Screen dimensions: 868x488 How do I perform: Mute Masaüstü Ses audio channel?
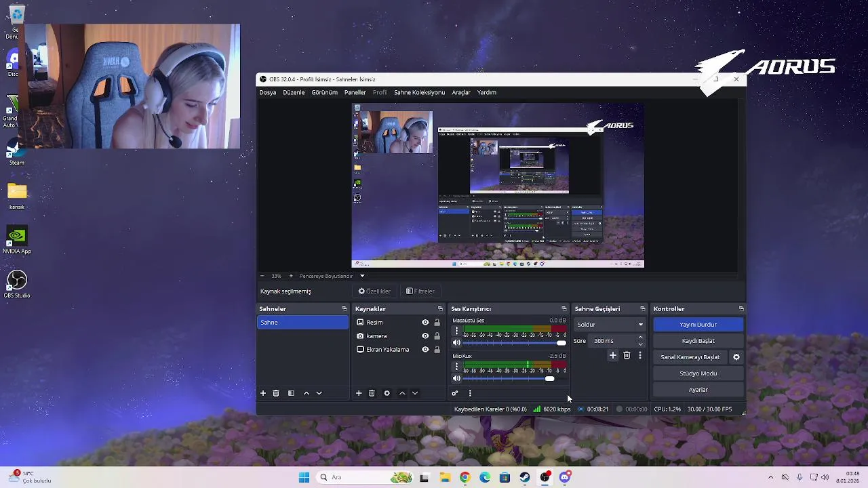(456, 343)
